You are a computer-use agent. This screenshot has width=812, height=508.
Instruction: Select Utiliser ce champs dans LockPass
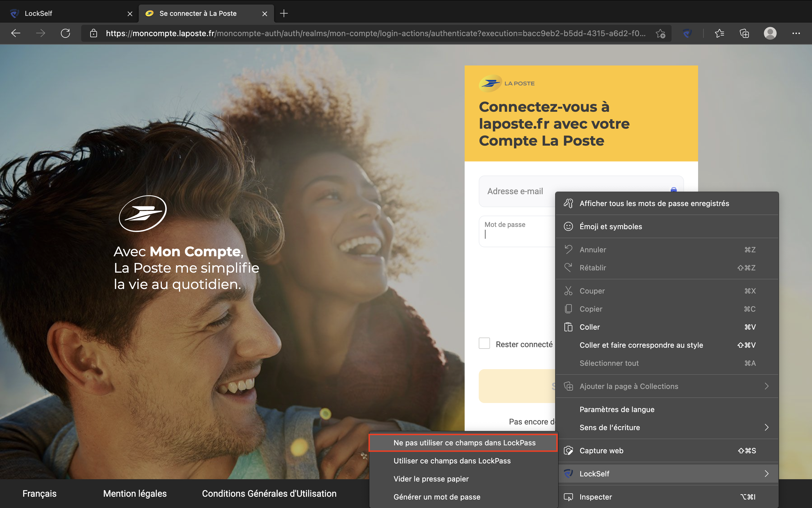tap(463, 461)
